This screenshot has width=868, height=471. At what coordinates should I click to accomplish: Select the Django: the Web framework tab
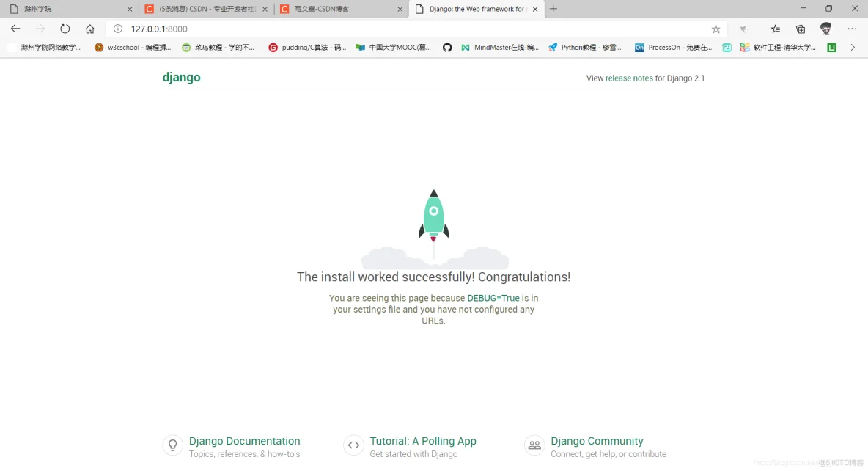click(476, 9)
